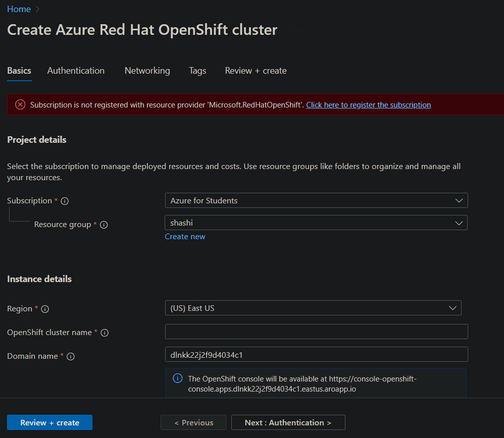Click the OpenShift cluster name info icon
504x438 pixels.
pyautogui.click(x=105, y=333)
